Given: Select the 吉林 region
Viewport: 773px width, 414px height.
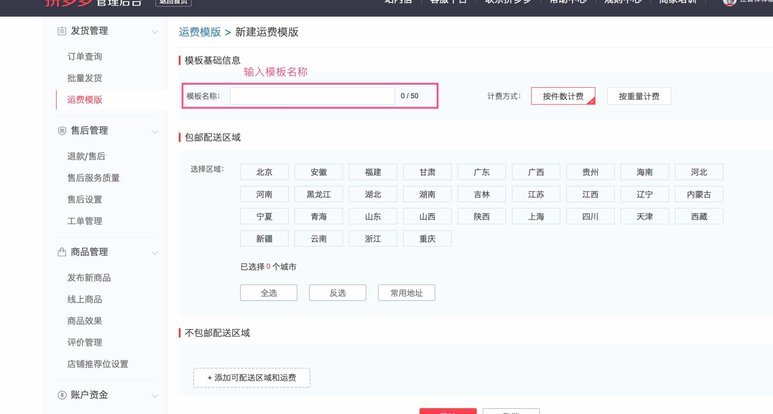Looking at the screenshot, I should click(482, 194).
